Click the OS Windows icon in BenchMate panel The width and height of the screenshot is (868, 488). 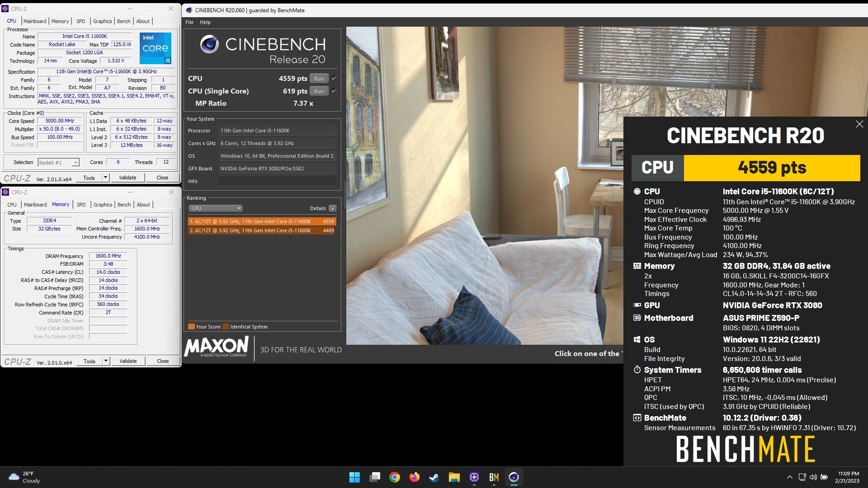click(x=637, y=340)
